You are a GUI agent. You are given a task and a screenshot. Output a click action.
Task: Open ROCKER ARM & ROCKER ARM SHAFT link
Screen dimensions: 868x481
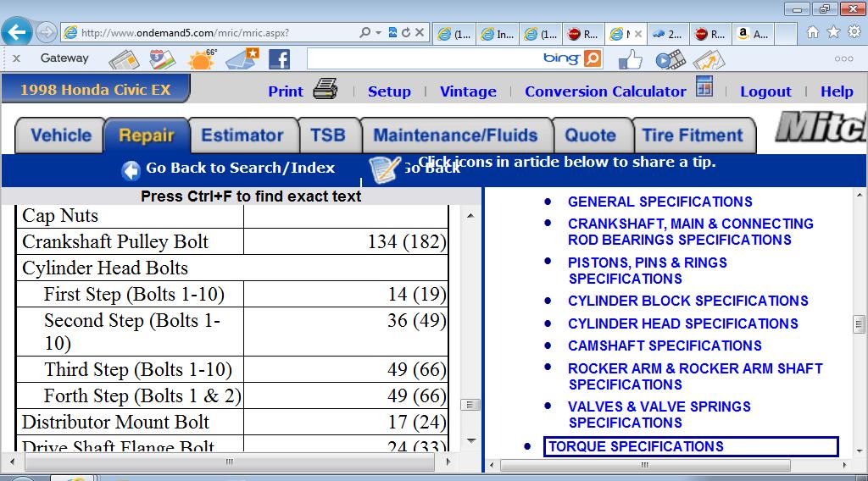[x=695, y=376]
